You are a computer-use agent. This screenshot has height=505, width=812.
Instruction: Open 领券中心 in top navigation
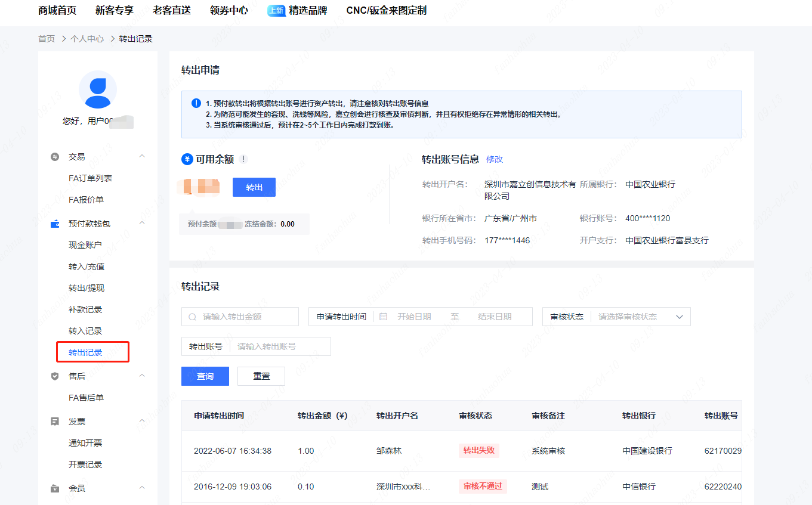229,10
